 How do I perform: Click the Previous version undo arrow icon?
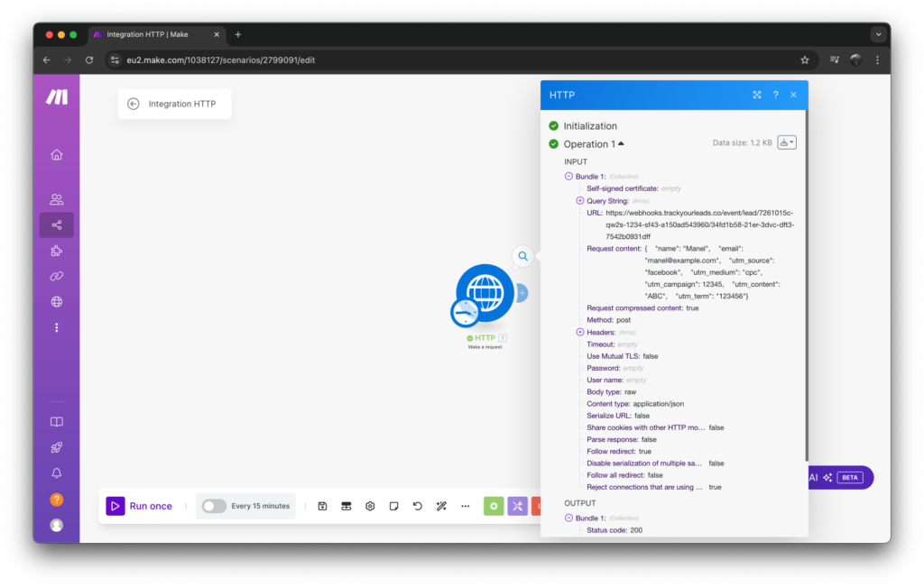click(x=417, y=506)
